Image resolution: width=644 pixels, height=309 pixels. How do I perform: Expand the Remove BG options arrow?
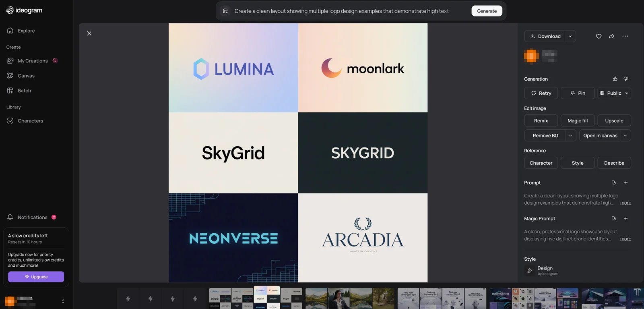coord(571,135)
